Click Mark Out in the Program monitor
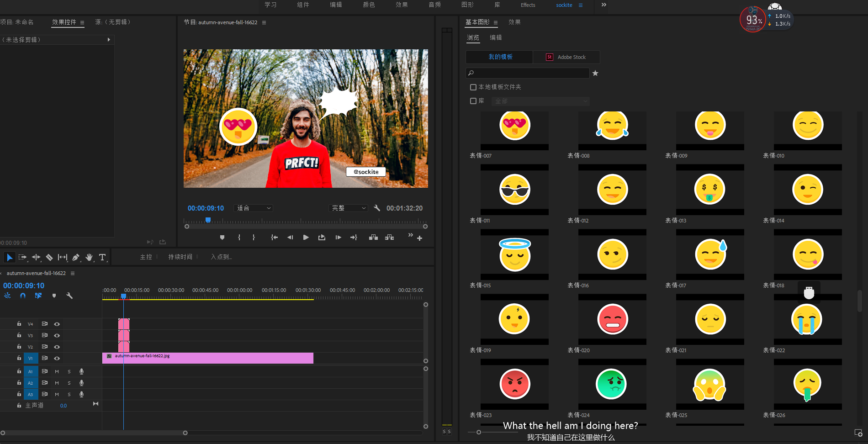This screenshot has height=444, width=868. [x=254, y=238]
